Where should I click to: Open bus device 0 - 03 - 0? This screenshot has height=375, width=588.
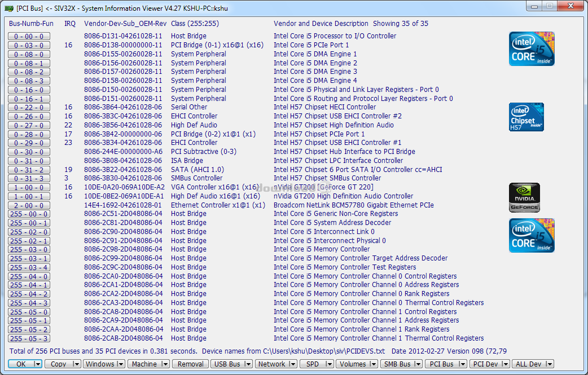pos(29,45)
